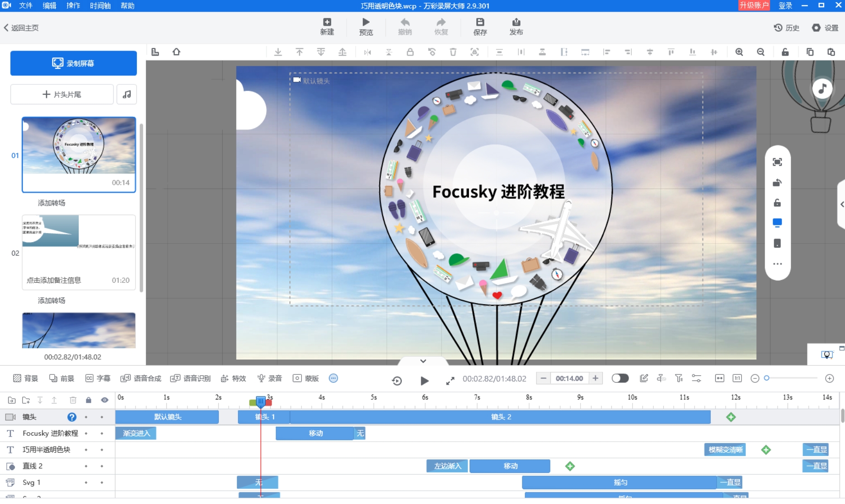Click the copy icon in canvas toolbar
845x504 pixels.
(810, 52)
